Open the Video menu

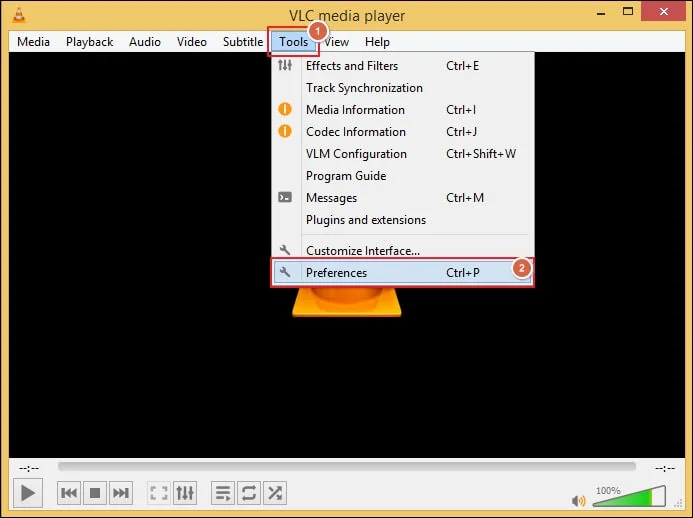coord(192,42)
